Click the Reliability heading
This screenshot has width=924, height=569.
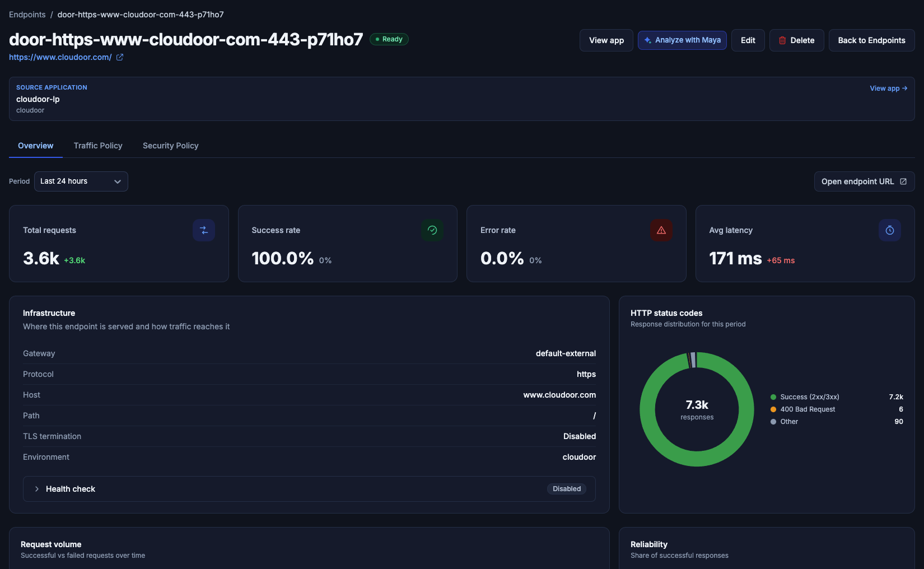click(x=649, y=544)
